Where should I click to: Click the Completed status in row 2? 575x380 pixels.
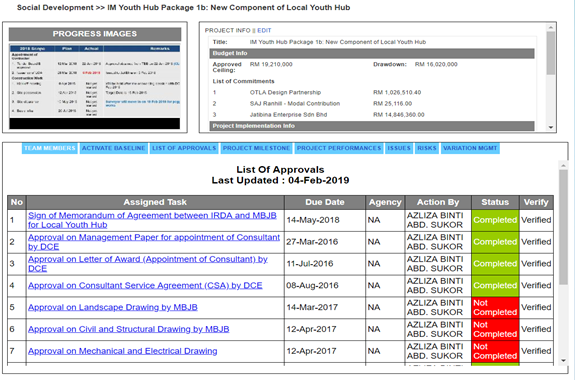click(x=495, y=242)
